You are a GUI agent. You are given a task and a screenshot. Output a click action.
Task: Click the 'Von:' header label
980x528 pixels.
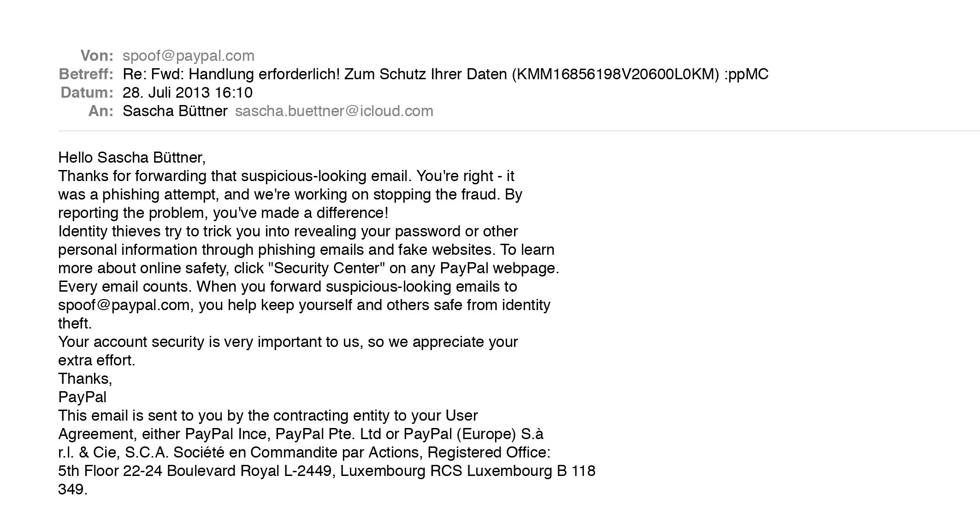[97, 56]
